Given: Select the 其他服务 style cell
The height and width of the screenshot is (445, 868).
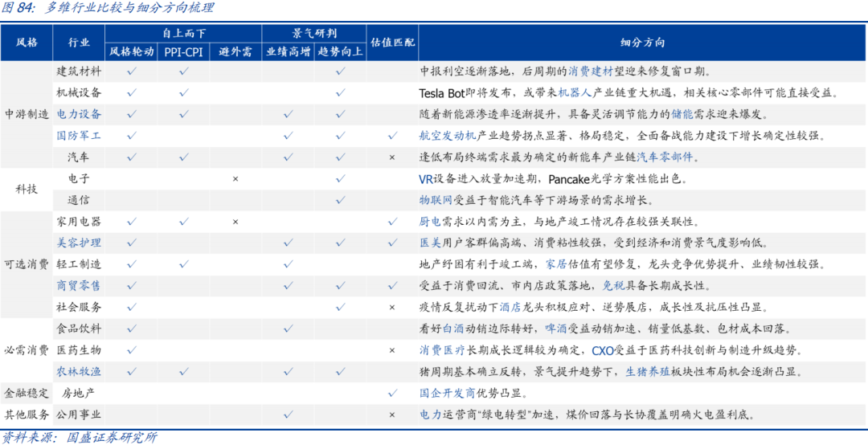Looking at the screenshot, I should coord(27,414).
